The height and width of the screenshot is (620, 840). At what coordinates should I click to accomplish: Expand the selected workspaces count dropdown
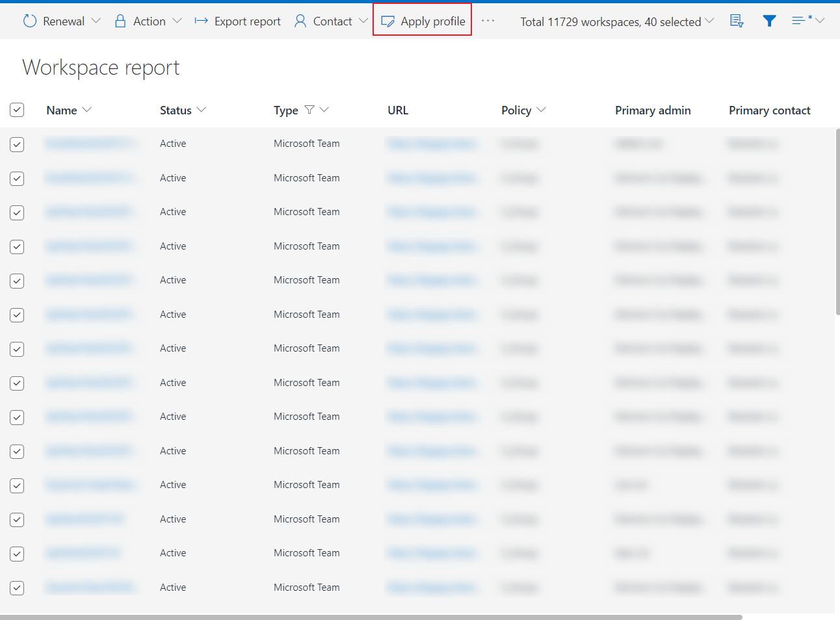709,21
